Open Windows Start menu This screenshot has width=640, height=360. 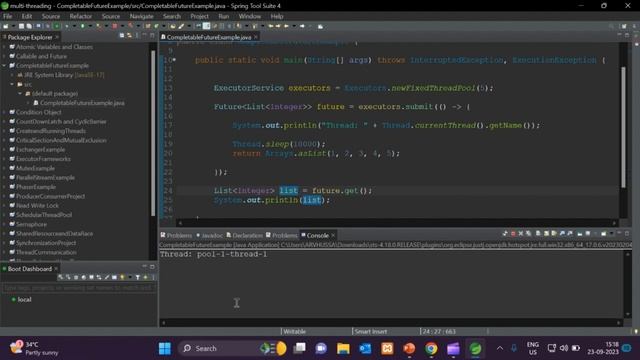click(x=165, y=349)
